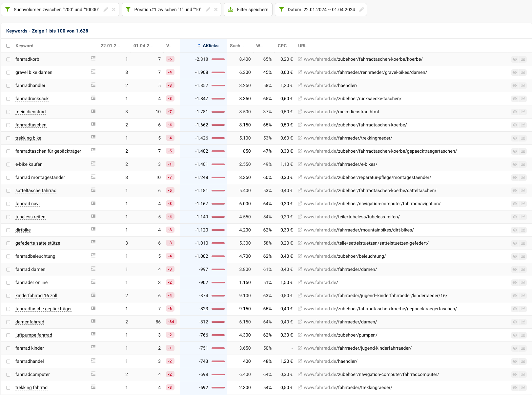The width and height of the screenshot is (532, 395).
Task: Click the eye icon in fahrrad montageständer row
Action: click(x=515, y=178)
